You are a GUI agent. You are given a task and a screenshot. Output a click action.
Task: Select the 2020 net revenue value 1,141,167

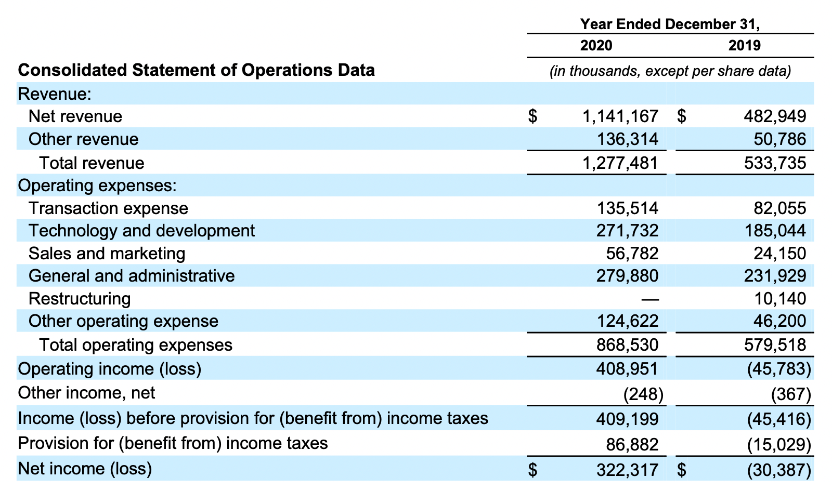[620, 116]
